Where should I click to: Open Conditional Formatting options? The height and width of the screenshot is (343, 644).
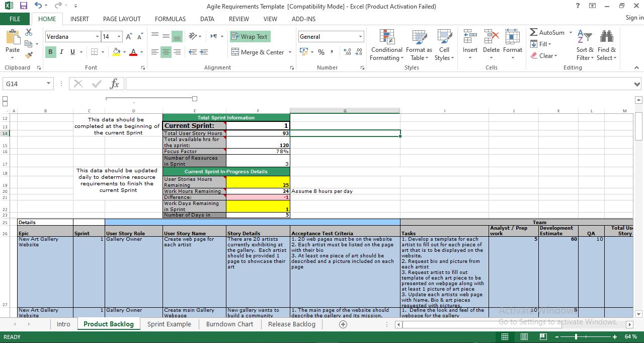coord(386,45)
